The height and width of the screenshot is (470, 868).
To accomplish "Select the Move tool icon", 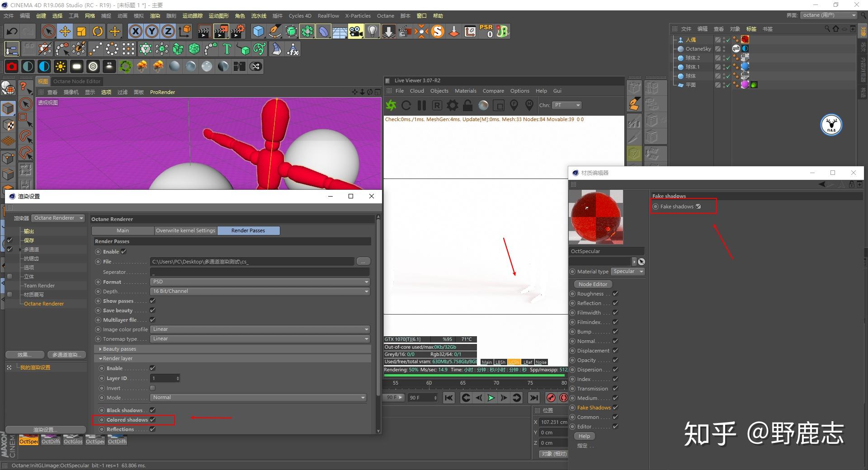I will (x=65, y=31).
